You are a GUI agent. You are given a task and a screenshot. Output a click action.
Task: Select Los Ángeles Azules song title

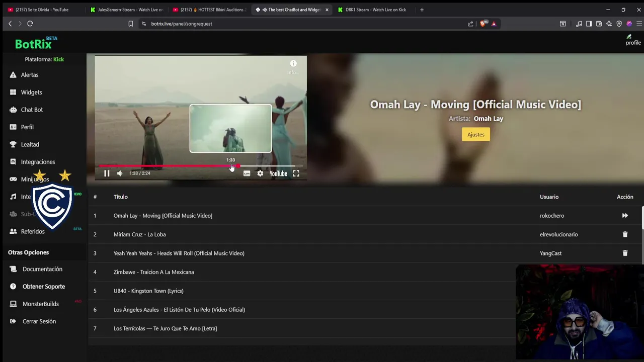179,310
